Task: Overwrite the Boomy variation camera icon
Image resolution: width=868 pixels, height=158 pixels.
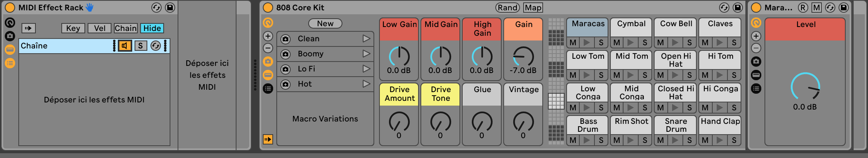Action: 285,54
